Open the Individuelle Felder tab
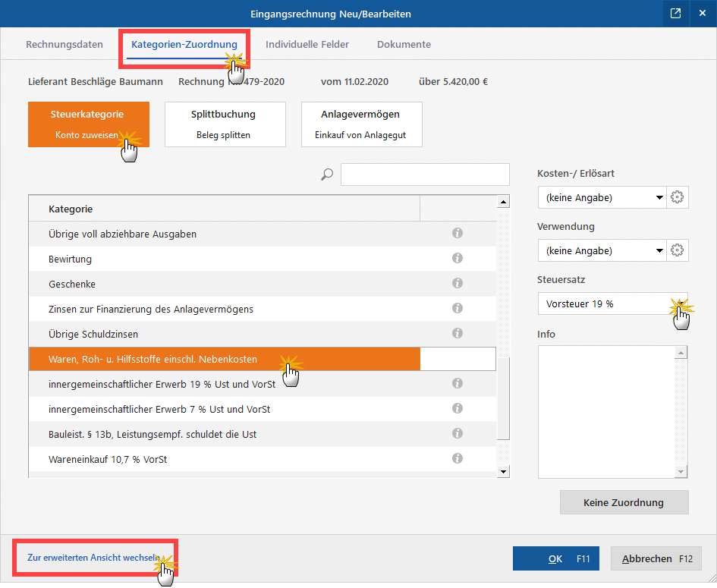Screen dimensions: 717x588 tap(307, 45)
